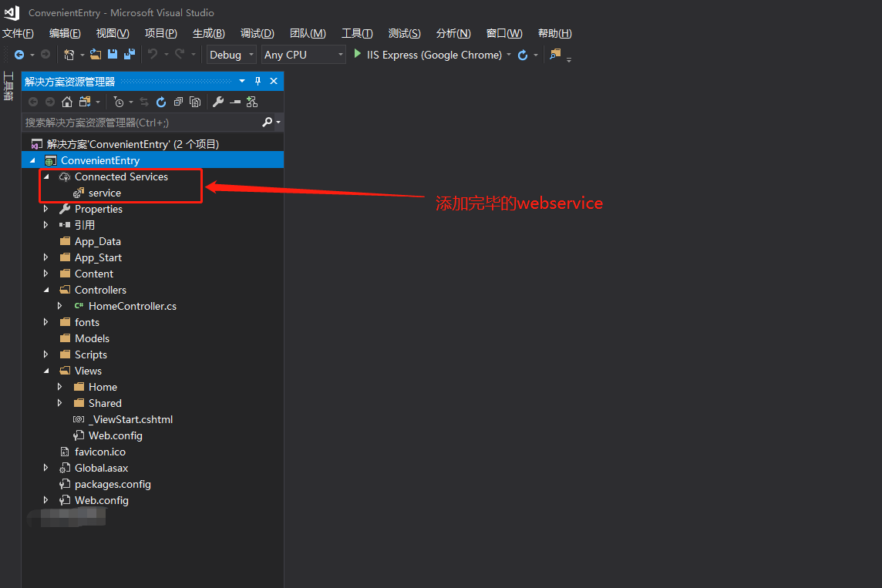Expand the 引用 references node

(x=46, y=225)
